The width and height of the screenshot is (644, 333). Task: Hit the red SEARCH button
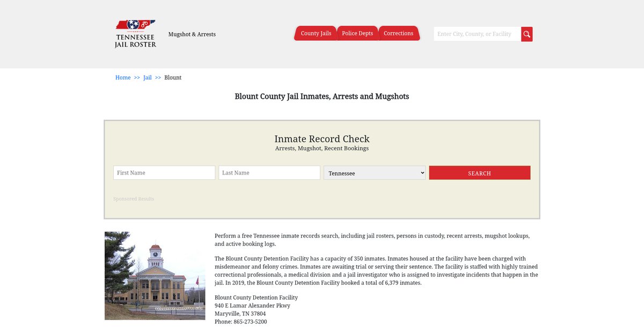pos(479,173)
